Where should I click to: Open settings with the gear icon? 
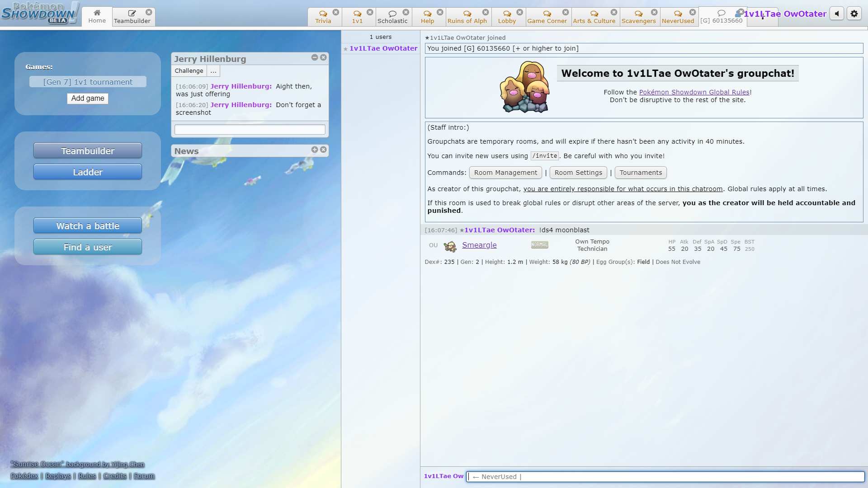pos(854,13)
